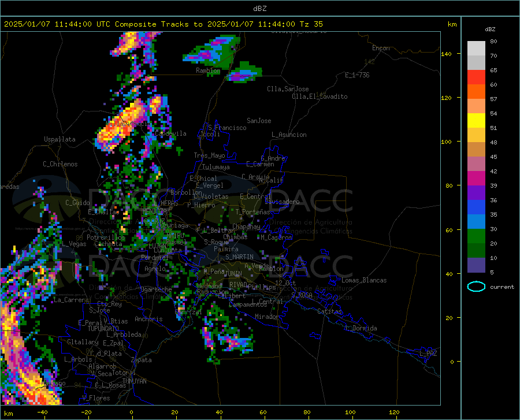Select the 'L_PAZ' label on the map
This screenshot has height=420, width=520.
click(428, 354)
